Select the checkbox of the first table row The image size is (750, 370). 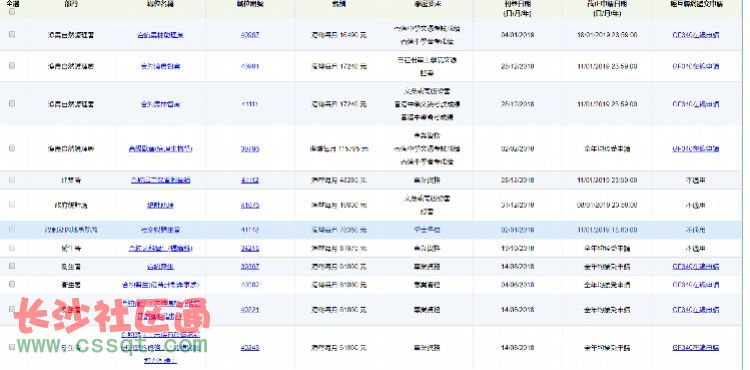12,34
